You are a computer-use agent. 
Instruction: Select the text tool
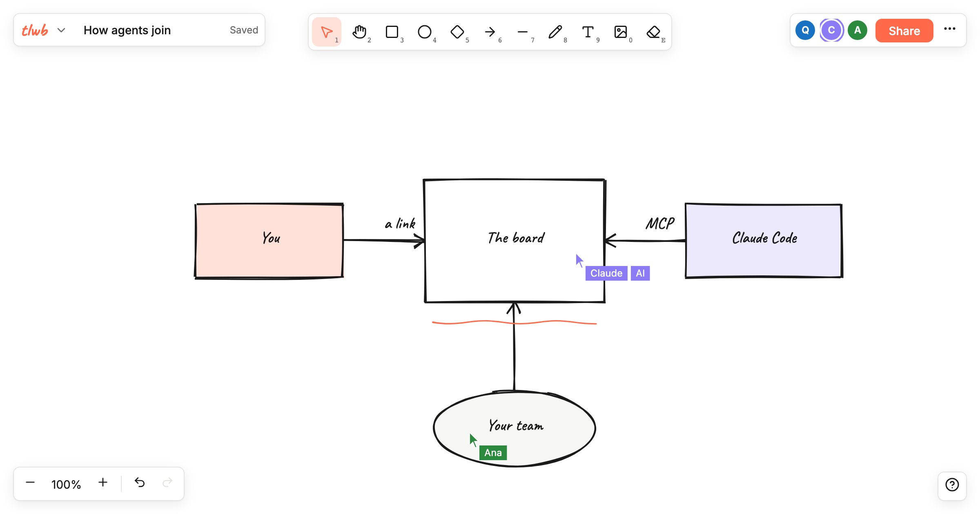[x=588, y=32]
